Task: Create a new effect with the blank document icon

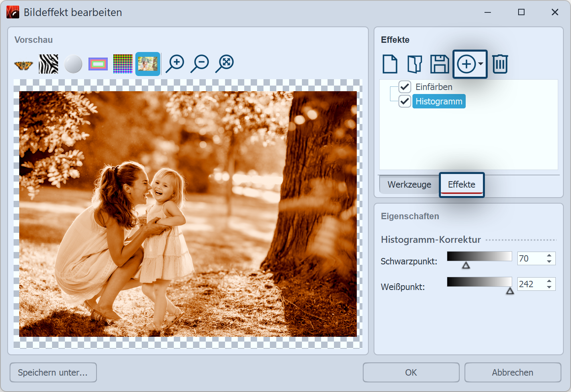Action: click(390, 64)
